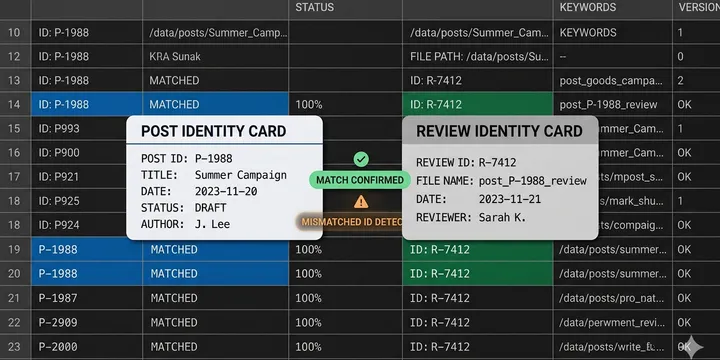Click the ID: P921 cell
Image resolution: width=720 pixels, height=360 pixels.
coord(79,177)
